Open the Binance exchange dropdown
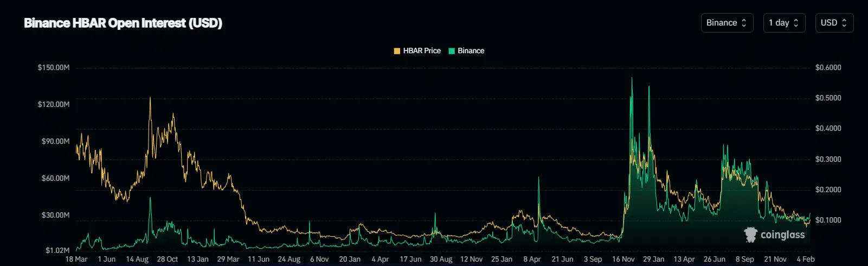868x266 pixels. 726,23
